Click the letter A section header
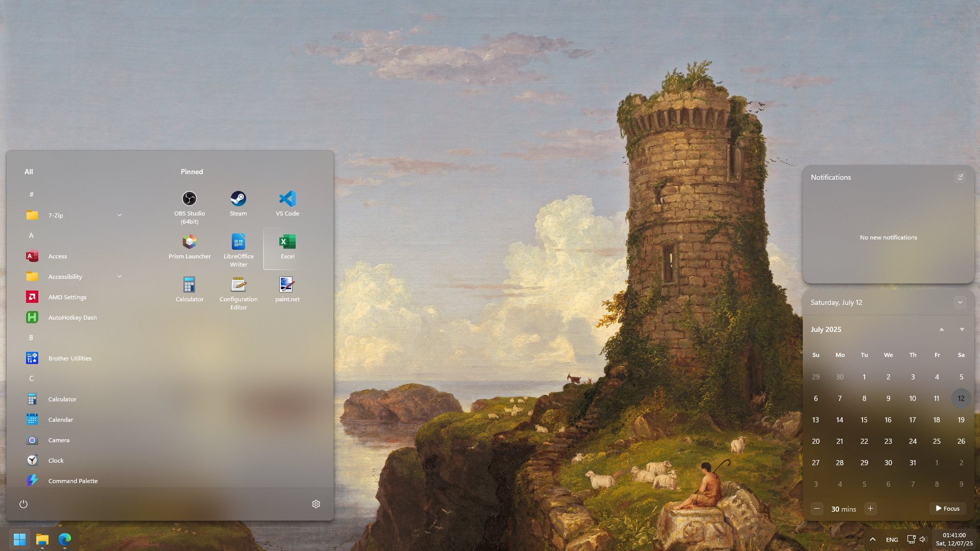980x551 pixels. pyautogui.click(x=31, y=235)
